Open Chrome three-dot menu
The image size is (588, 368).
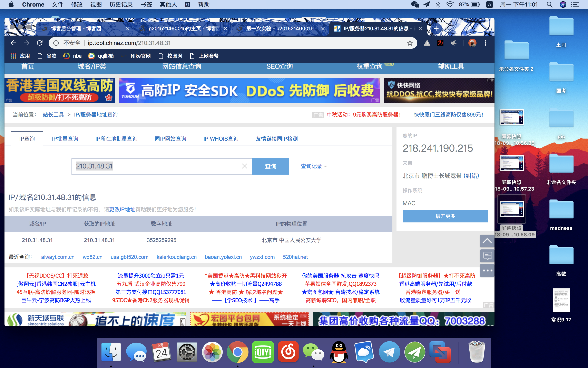(x=486, y=43)
